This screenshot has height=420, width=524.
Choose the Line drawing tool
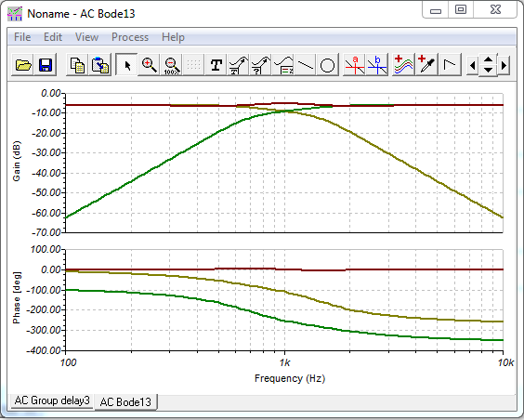(306, 64)
